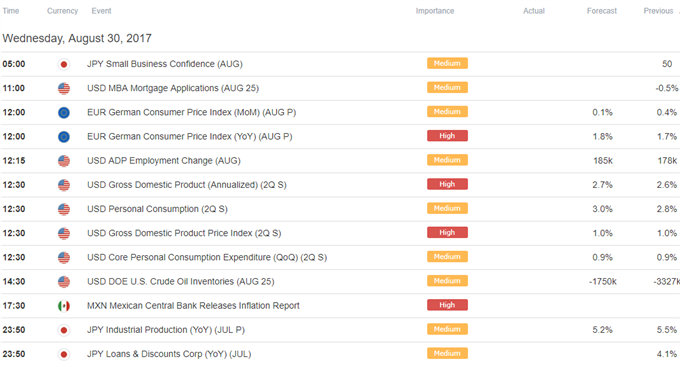
Task: Click the Wednesday, August 30, 2017 date heading
Action: 77,38
